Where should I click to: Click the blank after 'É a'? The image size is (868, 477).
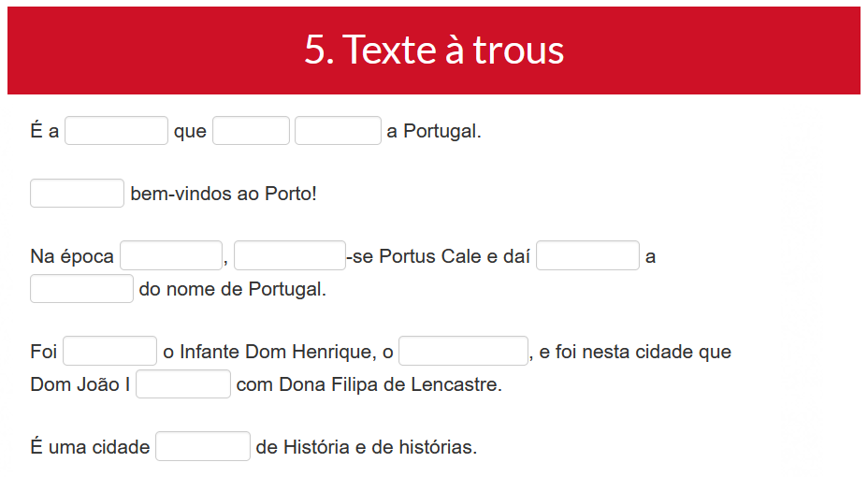point(116,131)
